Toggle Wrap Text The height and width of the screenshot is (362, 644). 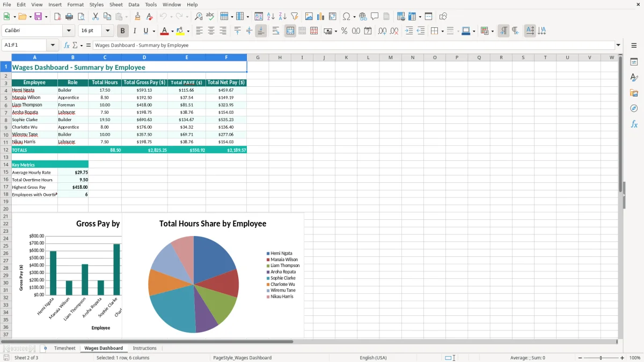point(276,31)
